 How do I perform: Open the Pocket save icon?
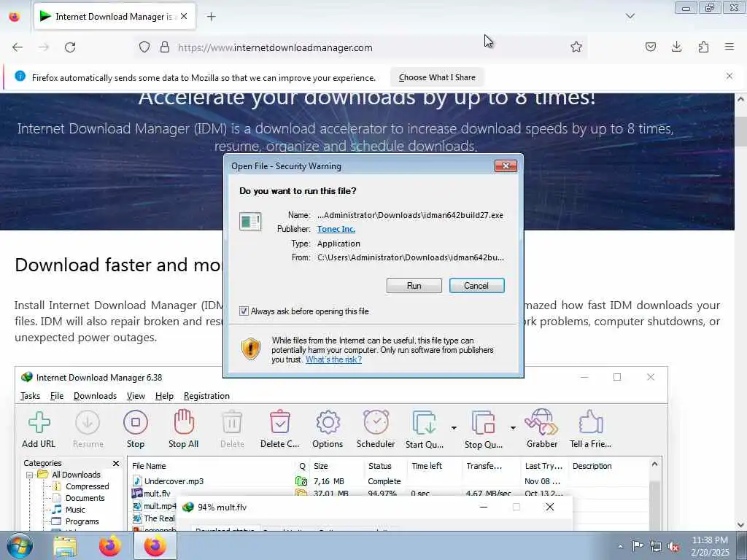(x=650, y=47)
